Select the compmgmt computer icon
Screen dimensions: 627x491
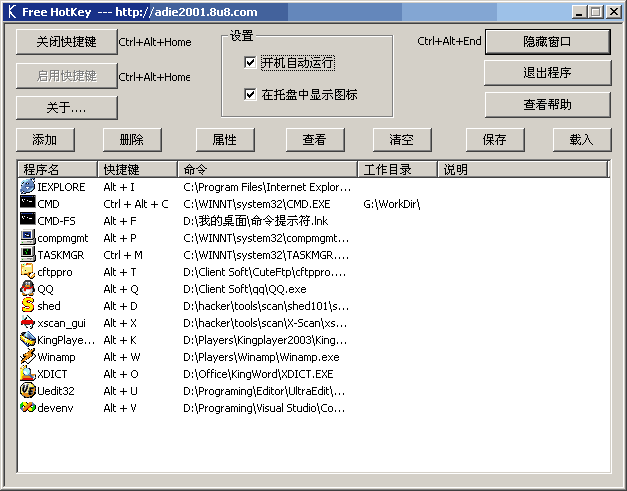click(x=28, y=237)
